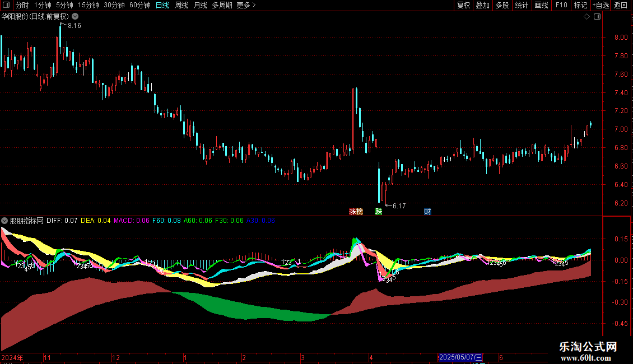Toggle the side panel icon beside the diamond
The height and width of the screenshot is (364, 633).
[597, 17]
